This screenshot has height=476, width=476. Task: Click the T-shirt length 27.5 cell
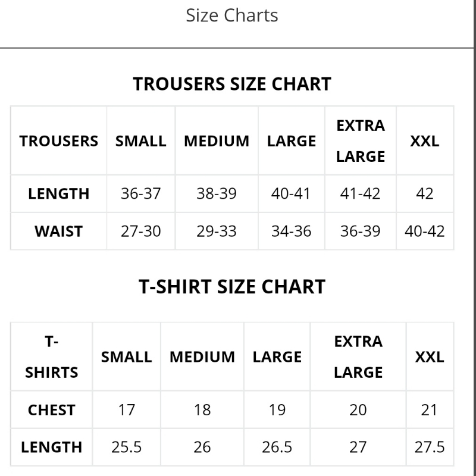coord(430,447)
